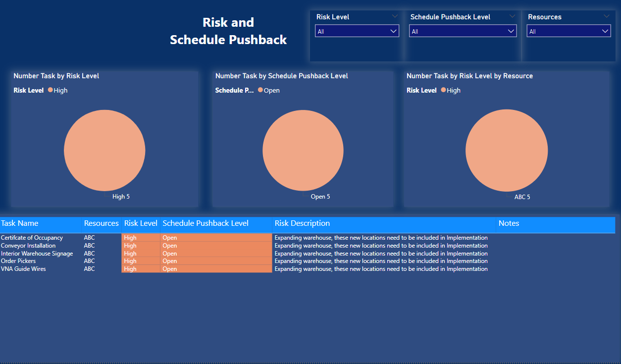Select the pie labeled "High 5"
The height and width of the screenshot is (364, 621).
[104, 150]
